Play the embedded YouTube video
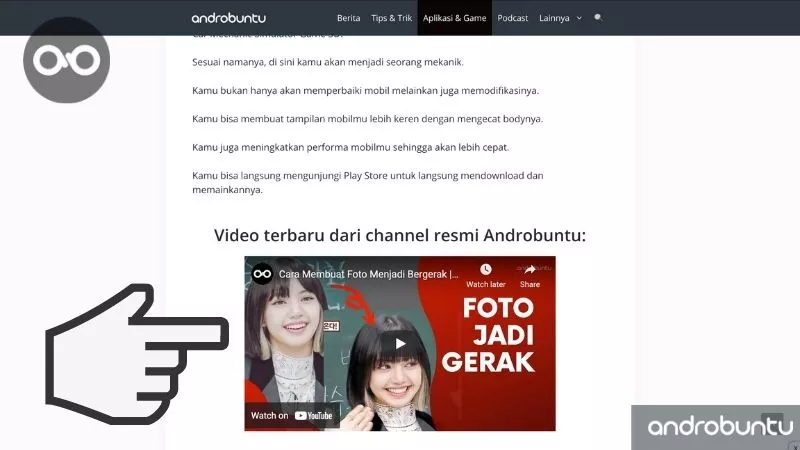Viewport: 800px width, 450px height. point(401,344)
